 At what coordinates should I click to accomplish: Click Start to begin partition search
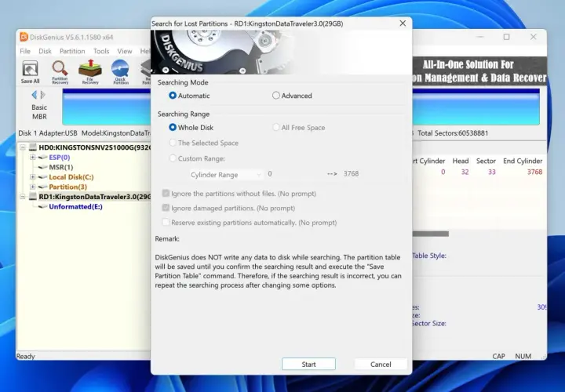click(x=308, y=364)
